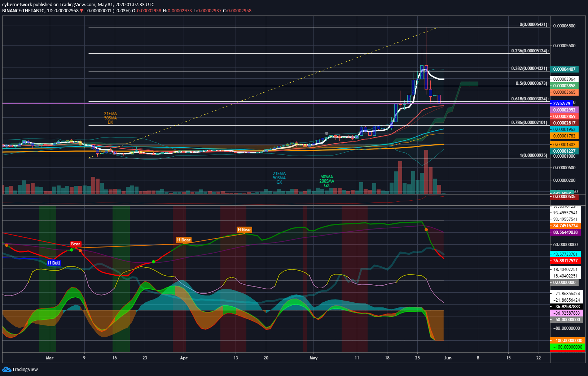Click the TradingView cloud logo icon
Screen dimensions: 588x376
[6, 369]
